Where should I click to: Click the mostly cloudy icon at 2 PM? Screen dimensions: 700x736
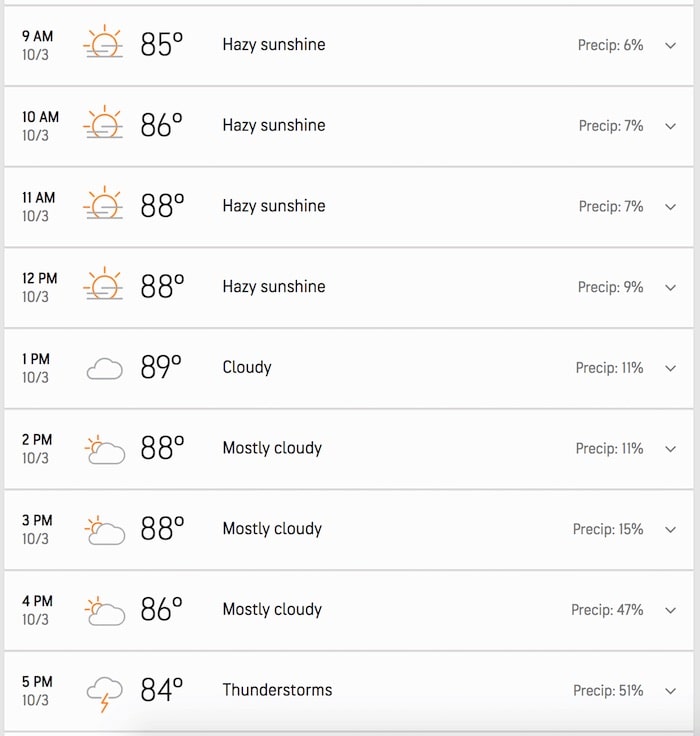click(x=105, y=449)
